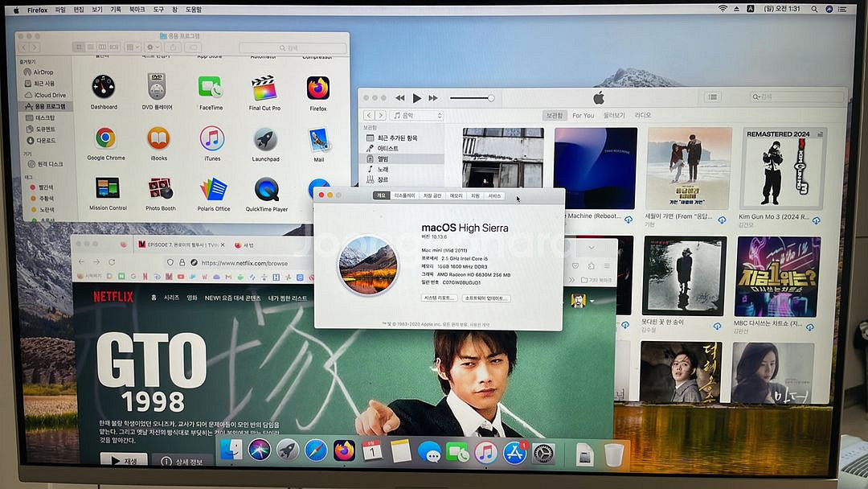Download Kim Gun Mo 3 album via cloud icon
Image resolution: width=868 pixels, height=489 pixels.
pos(816,220)
